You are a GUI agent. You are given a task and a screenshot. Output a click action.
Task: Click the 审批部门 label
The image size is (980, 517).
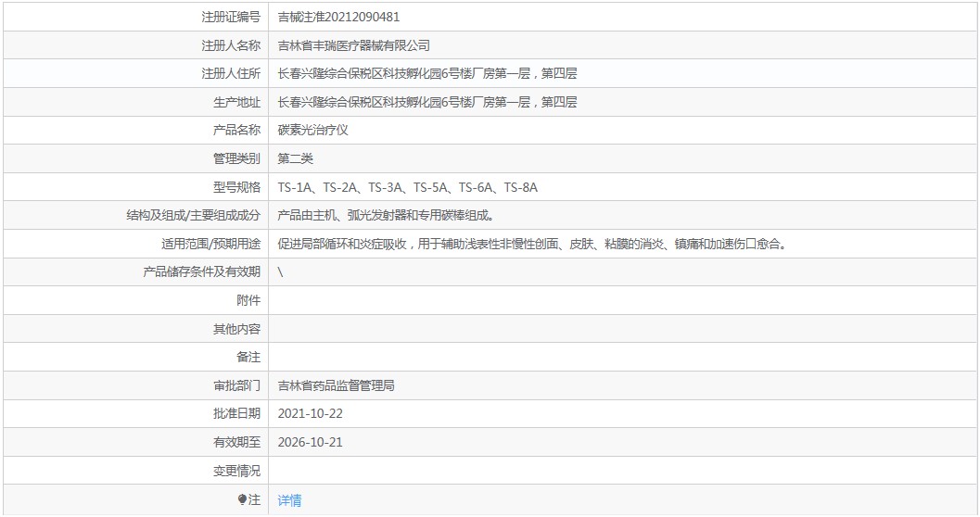pyautogui.click(x=236, y=385)
